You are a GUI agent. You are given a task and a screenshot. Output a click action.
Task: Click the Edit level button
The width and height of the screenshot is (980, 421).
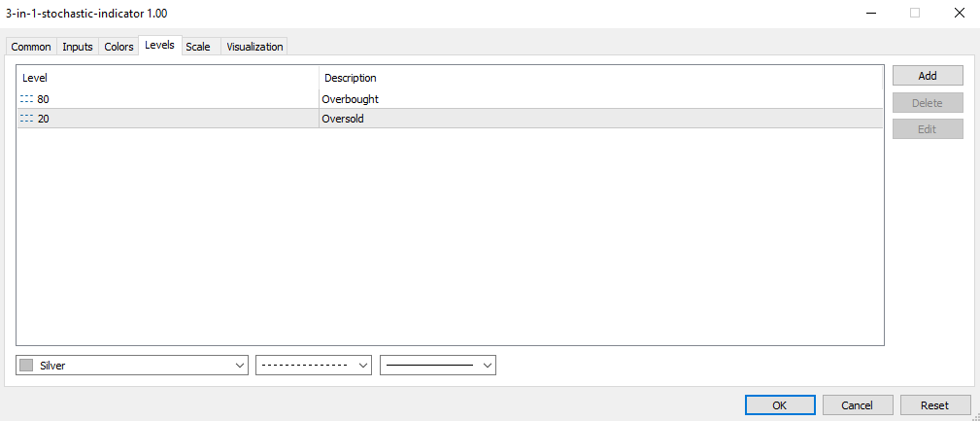928,129
